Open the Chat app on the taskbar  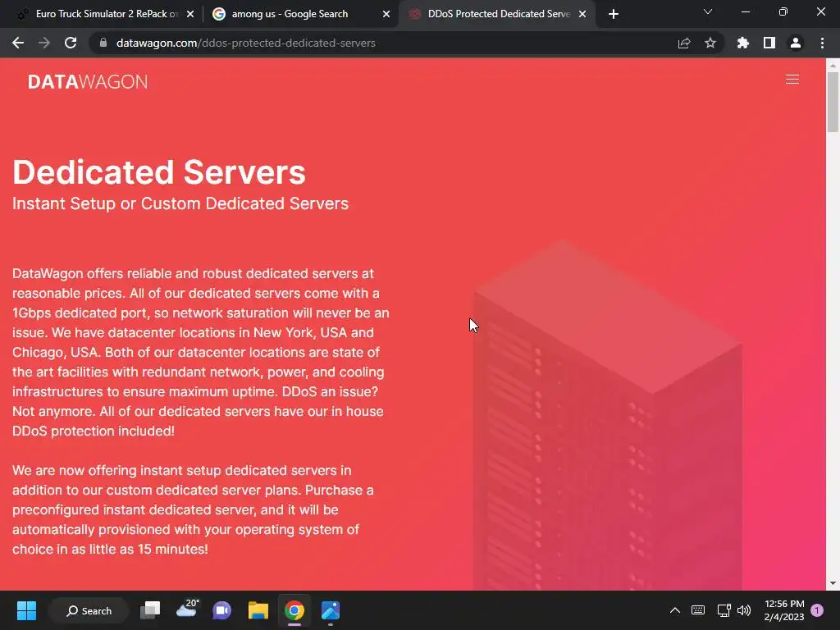point(221,610)
